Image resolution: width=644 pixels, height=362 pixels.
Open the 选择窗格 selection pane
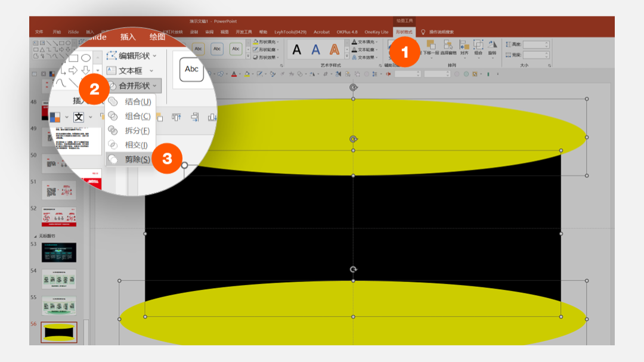click(x=448, y=48)
